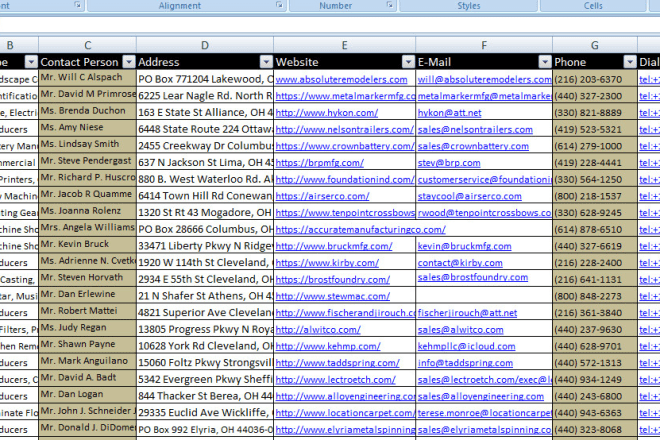Viewport: 660px width, 440px height.
Task: Click email will@absoluteremodelers.com
Action: click(x=484, y=80)
